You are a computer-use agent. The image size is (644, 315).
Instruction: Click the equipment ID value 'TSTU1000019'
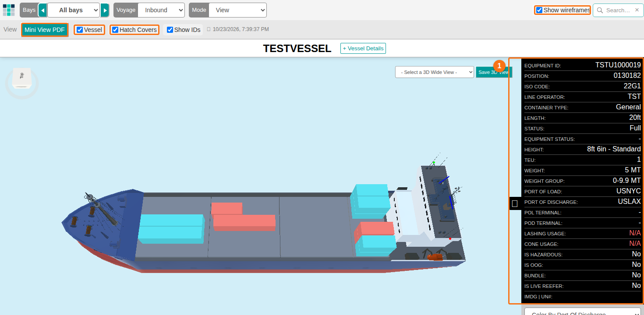[618, 65]
